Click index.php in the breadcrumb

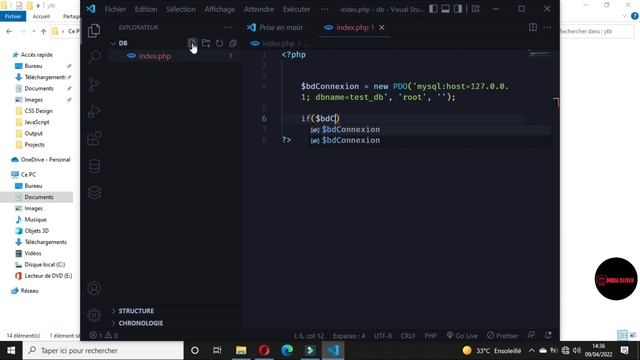[x=278, y=43]
